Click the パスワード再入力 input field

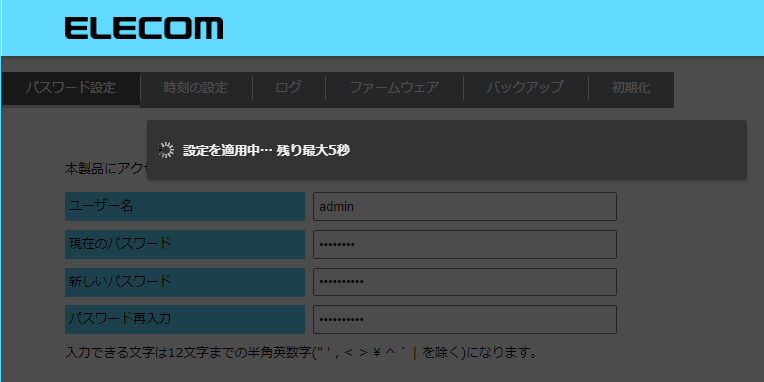[465, 320]
